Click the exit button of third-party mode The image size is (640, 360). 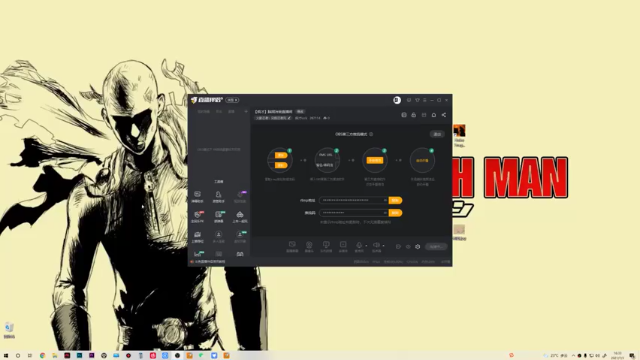click(x=437, y=134)
